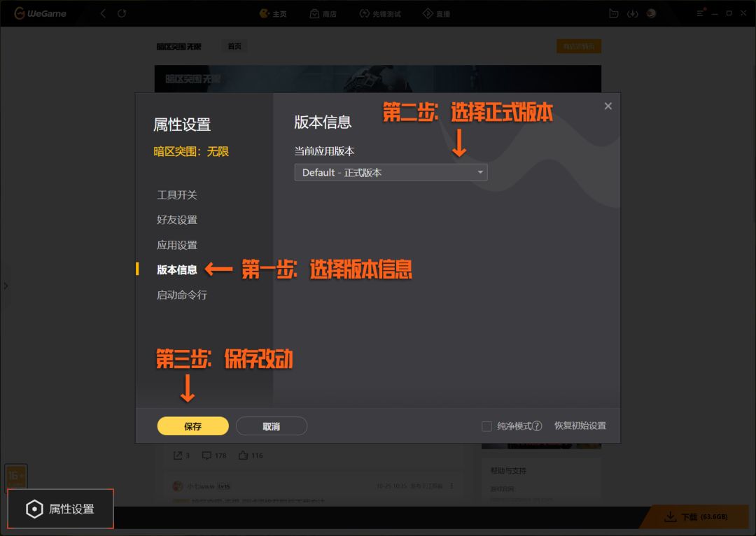
Task: Open the 商店 store tab
Action: click(323, 13)
